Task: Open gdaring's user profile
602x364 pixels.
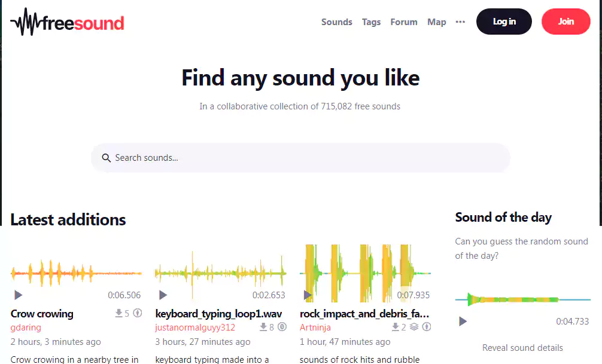Action: coord(26,328)
